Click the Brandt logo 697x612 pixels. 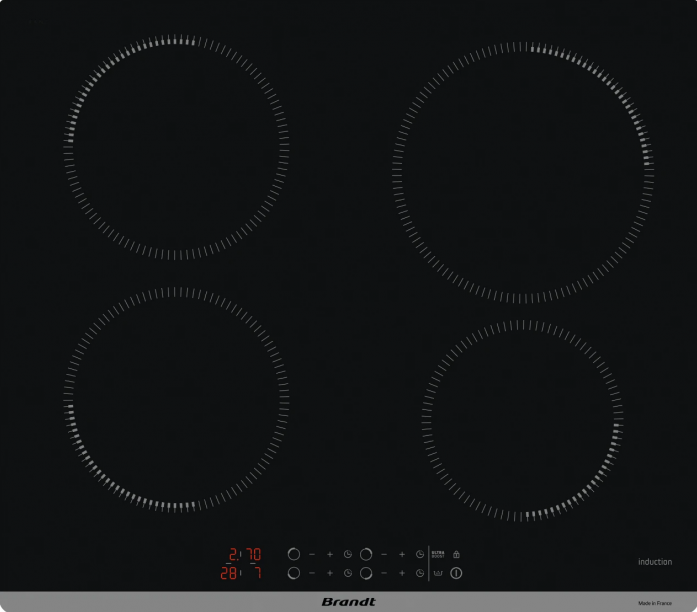click(348, 602)
